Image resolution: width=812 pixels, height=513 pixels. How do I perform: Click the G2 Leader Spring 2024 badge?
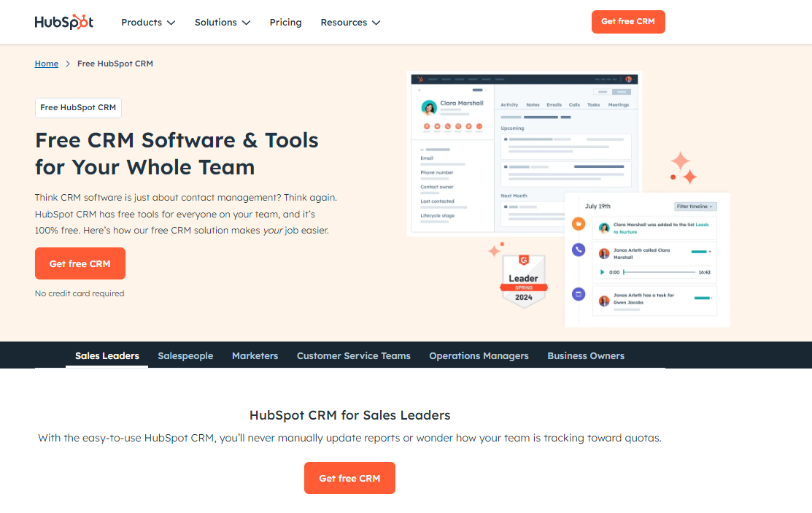[524, 282]
